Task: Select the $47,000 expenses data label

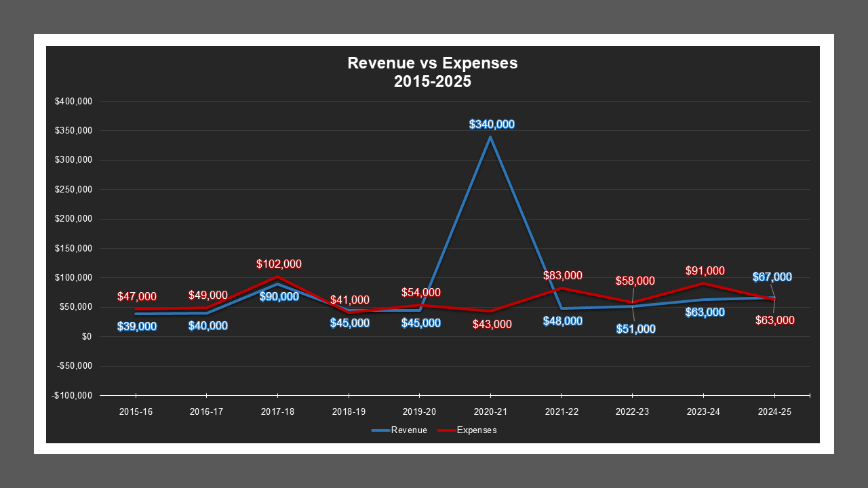Action: 137,296
